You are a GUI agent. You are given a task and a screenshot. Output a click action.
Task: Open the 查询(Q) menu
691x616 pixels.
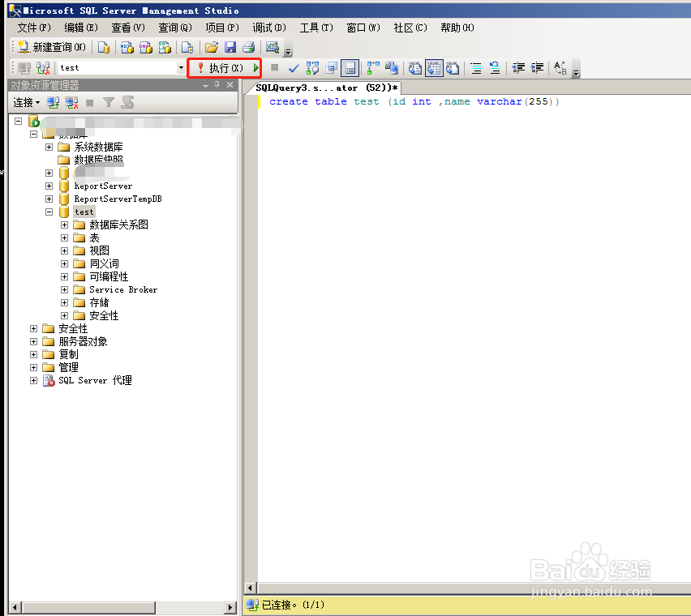pyautogui.click(x=175, y=28)
